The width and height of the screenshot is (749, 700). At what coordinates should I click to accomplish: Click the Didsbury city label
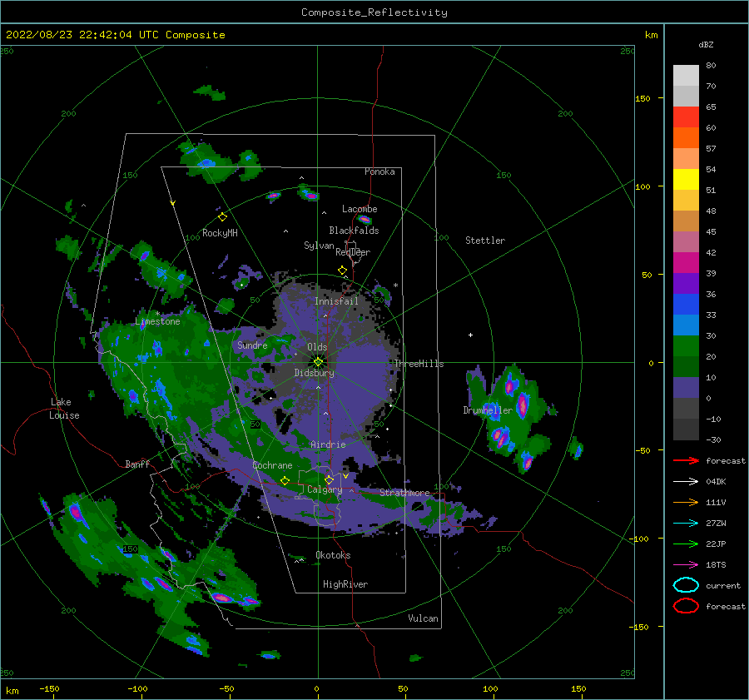315,373
